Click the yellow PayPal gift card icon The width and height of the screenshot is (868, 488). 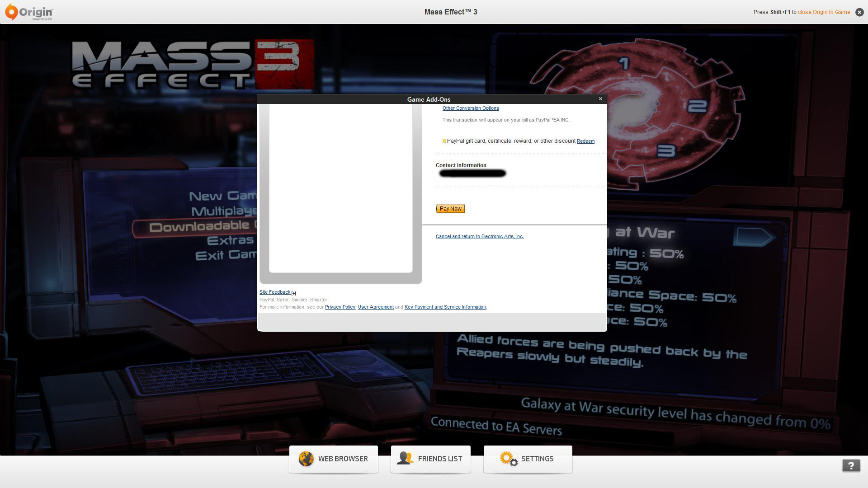coord(444,141)
